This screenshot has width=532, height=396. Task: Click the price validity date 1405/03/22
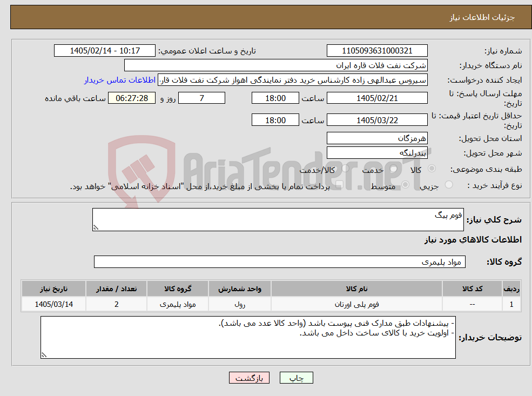(x=377, y=120)
